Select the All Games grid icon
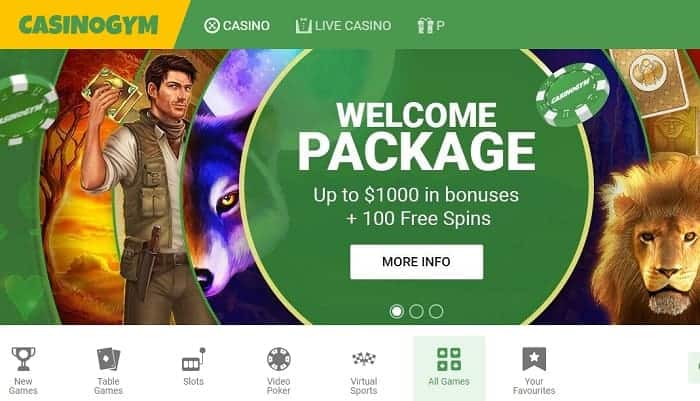The height and width of the screenshot is (401, 700). [x=449, y=359]
